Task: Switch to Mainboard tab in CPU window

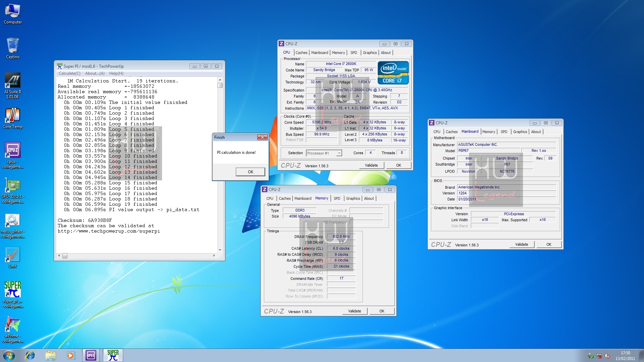Action: (x=320, y=53)
